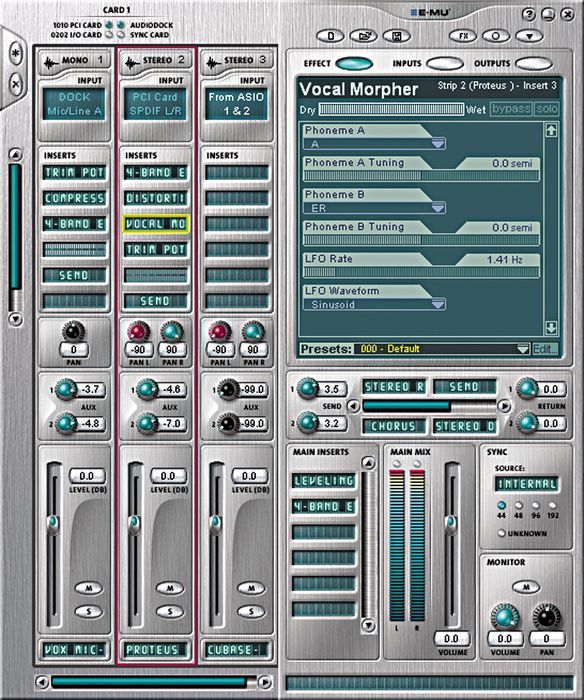Click the Monitor pan knob
Image resolution: width=584 pixels, height=700 pixels.
(x=546, y=617)
